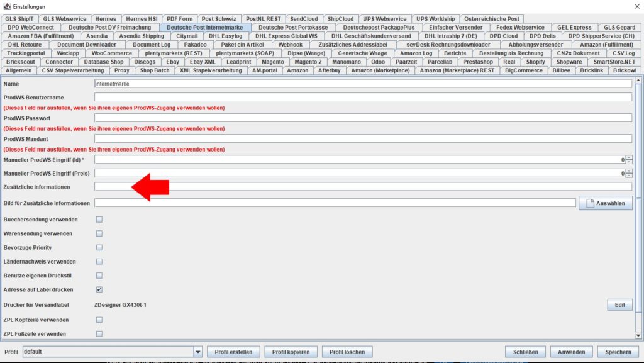
Task: Uncheck Adresse auf Label drucken
Action: [x=99, y=289]
